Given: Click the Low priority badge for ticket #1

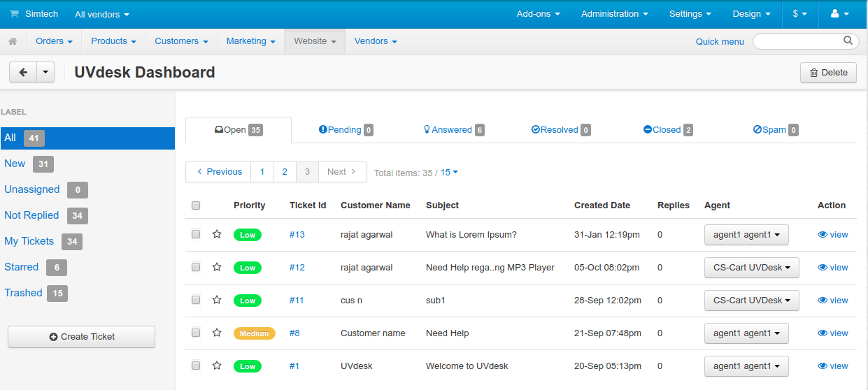Looking at the screenshot, I should tap(248, 366).
